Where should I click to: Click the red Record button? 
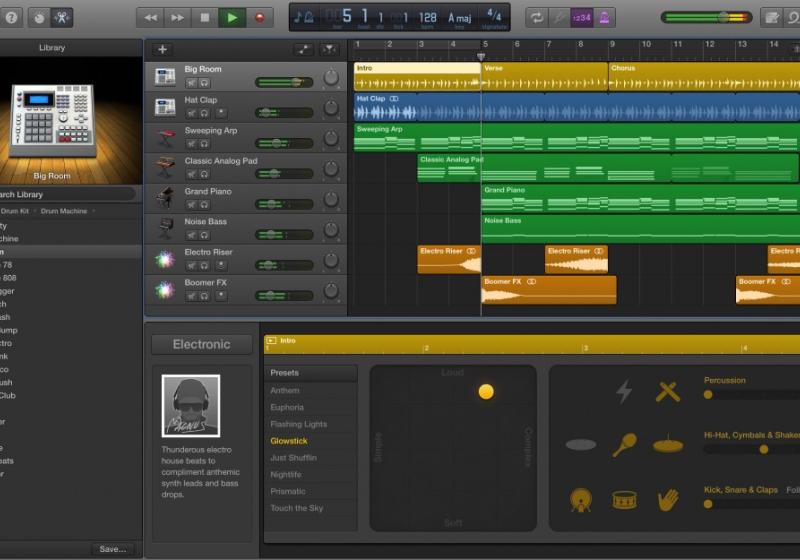coord(260,17)
